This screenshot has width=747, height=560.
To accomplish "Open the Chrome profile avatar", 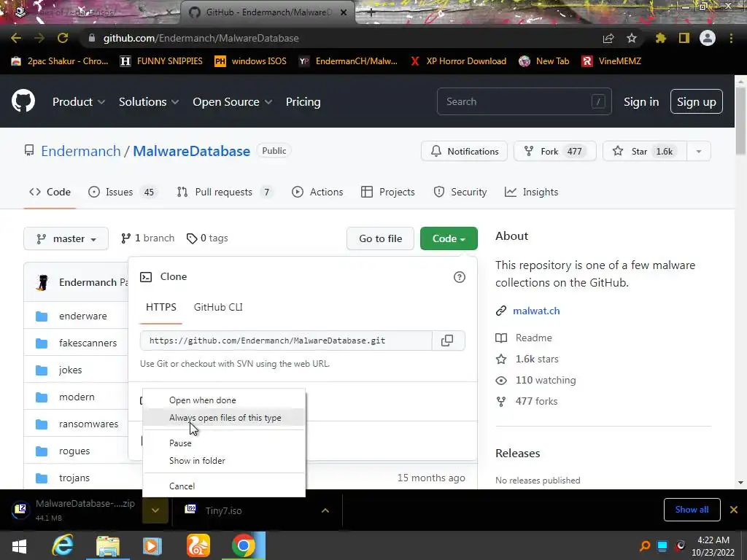I will pyautogui.click(x=708, y=38).
